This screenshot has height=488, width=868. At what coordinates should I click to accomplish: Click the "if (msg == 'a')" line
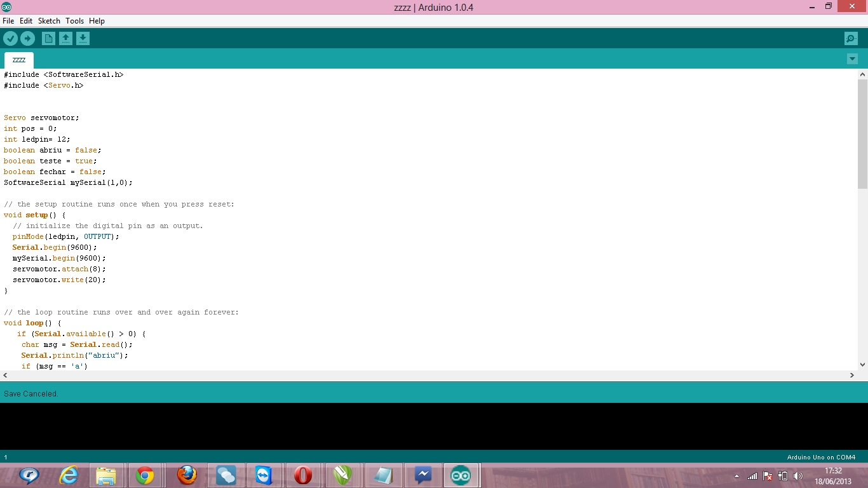point(55,366)
